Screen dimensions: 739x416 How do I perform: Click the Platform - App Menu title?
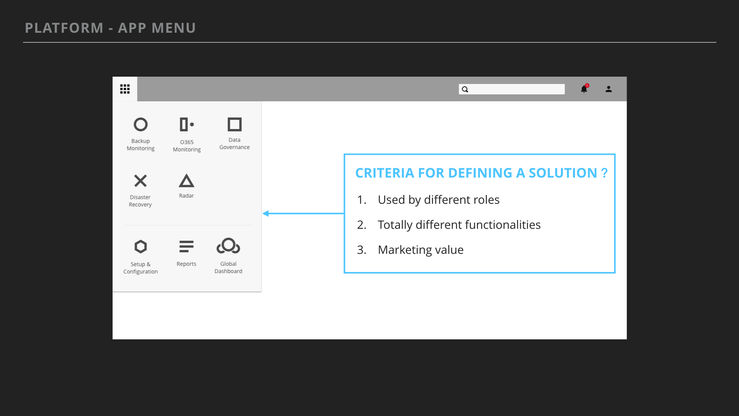point(110,28)
